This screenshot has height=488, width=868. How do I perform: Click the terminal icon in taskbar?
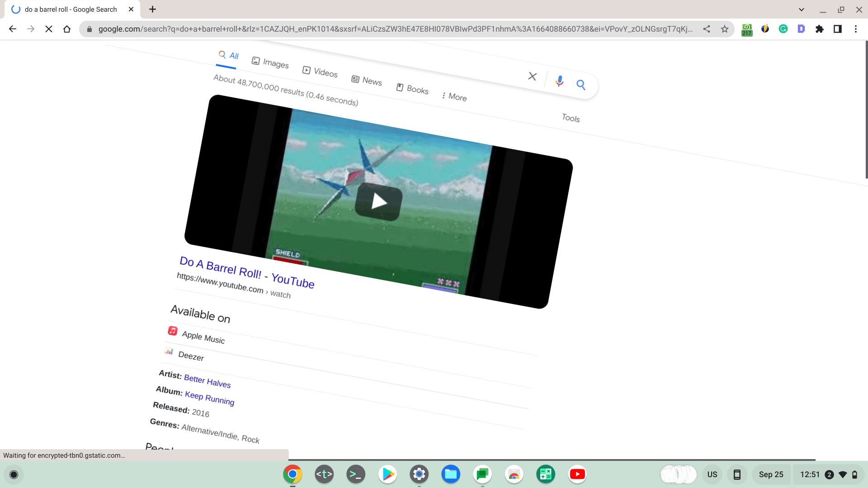click(356, 474)
